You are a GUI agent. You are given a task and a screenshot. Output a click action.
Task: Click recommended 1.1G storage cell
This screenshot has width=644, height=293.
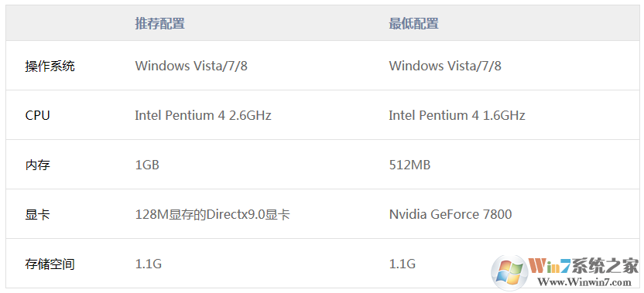tap(149, 264)
